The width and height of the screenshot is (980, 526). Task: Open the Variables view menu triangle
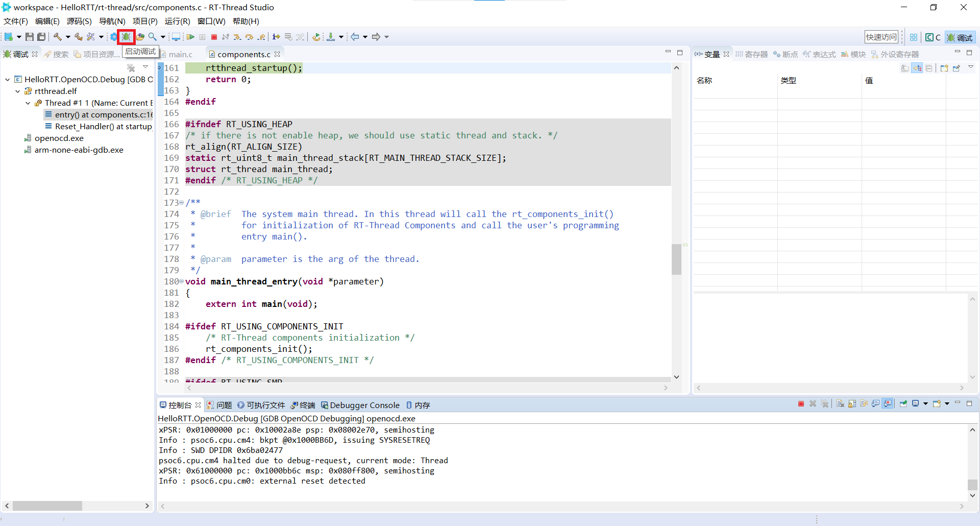[971, 67]
